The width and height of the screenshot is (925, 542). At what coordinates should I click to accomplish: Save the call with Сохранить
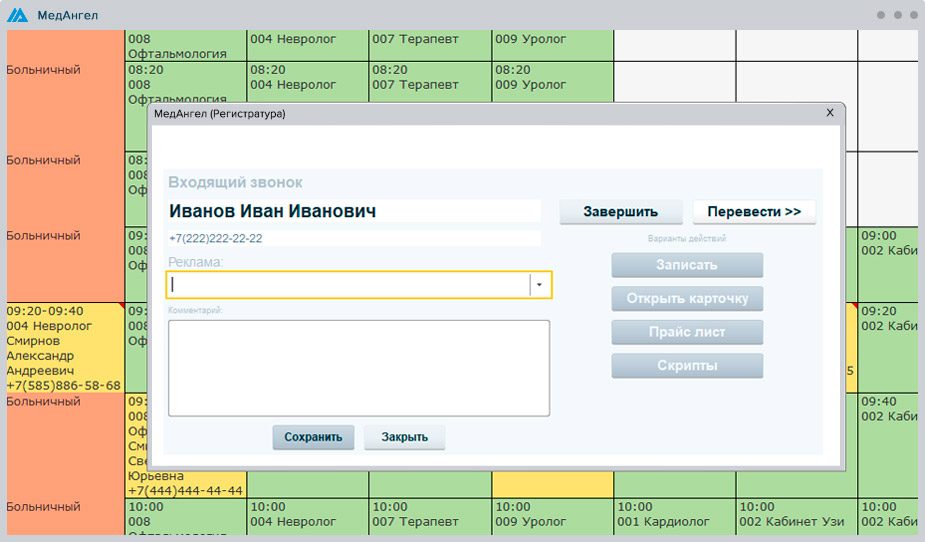313,437
